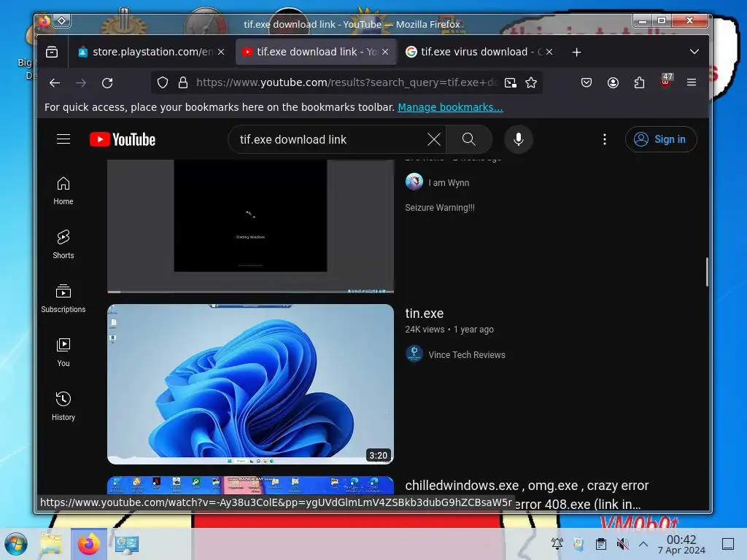Click show desktop button in tray
This screenshot has width=747, height=560.
(x=727, y=544)
